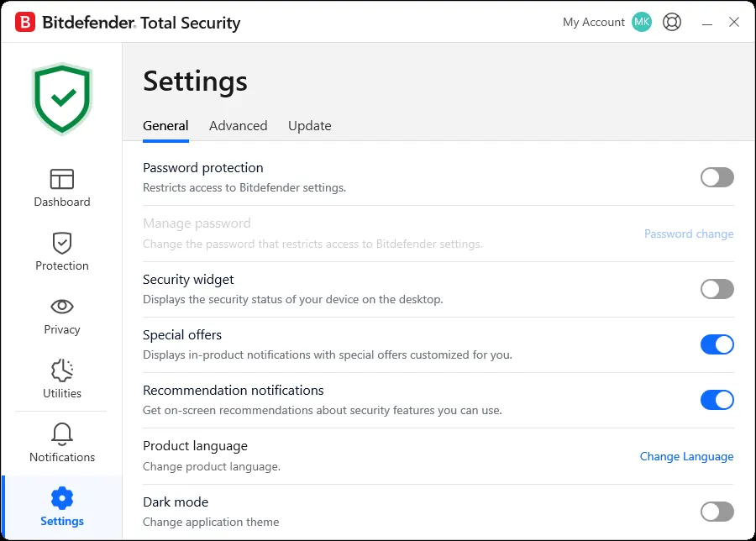The height and width of the screenshot is (541, 756).
Task: Click the help lifebuoy icon
Action: click(672, 22)
